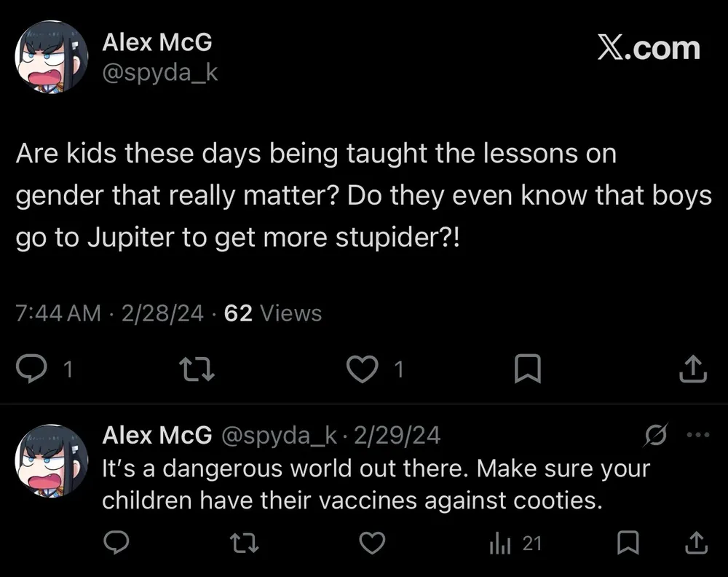Reply to the Jupiter gender lessons post
This screenshot has width=728, height=577.
(31, 370)
